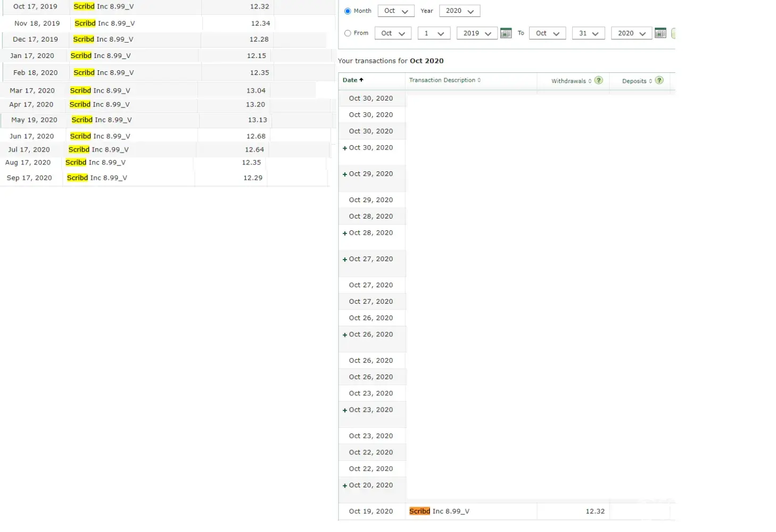Sort by the Deposits column header
776x532 pixels.
(x=634, y=81)
